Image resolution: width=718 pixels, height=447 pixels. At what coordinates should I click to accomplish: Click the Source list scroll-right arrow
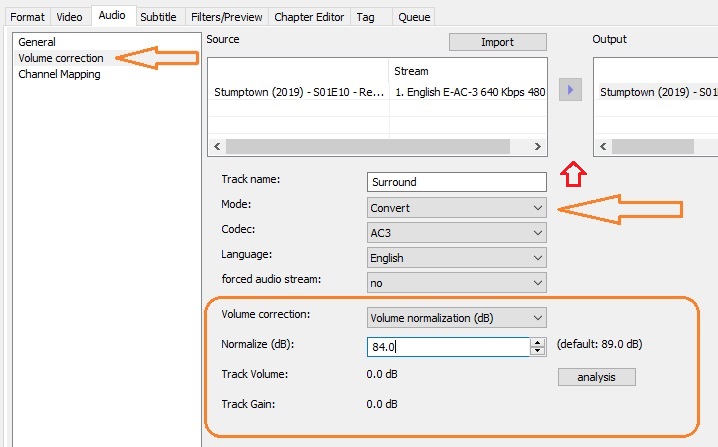click(x=538, y=147)
